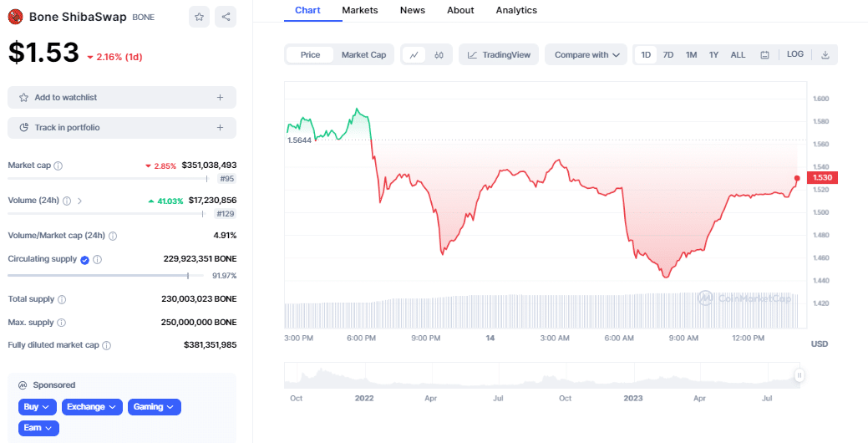Viewport: 868px width, 443px height.
Task: Click Add to watchlist button
Action: pyautogui.click(x=122, y=98)
